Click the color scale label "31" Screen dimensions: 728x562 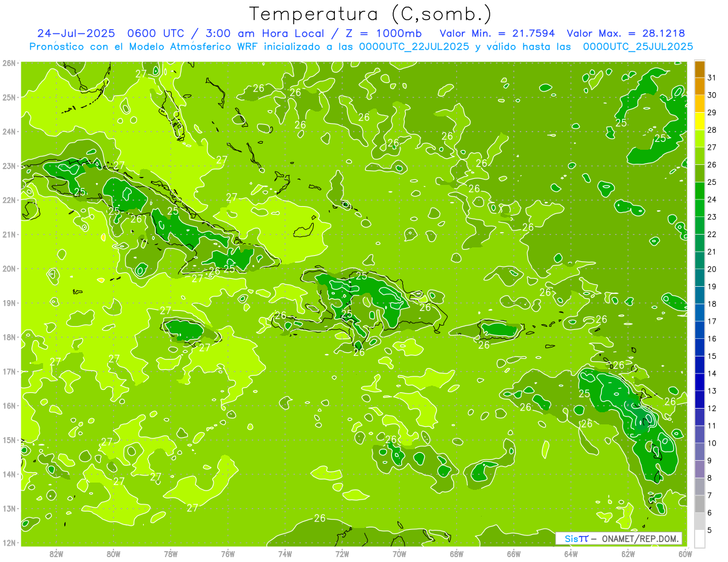point(712,78)
